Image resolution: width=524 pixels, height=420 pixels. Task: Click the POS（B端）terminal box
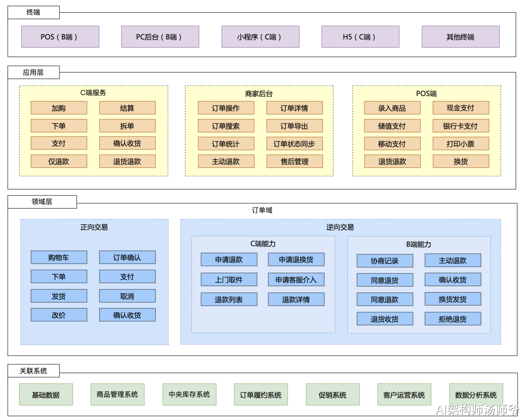pyautogui.click(x=60, y=37)
